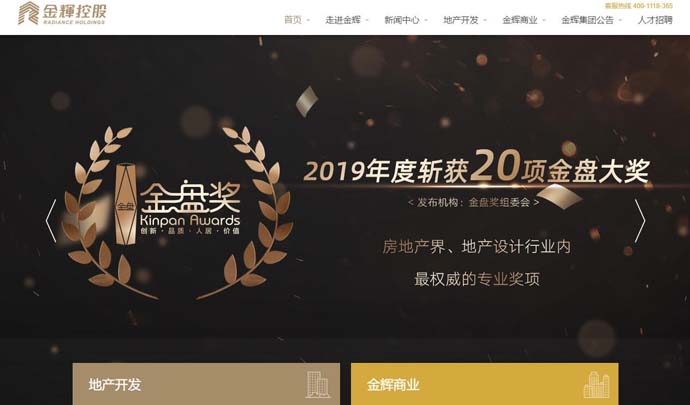Open the 金辉商业 navigation menu
690x405 pixels.
pos(520,20)
